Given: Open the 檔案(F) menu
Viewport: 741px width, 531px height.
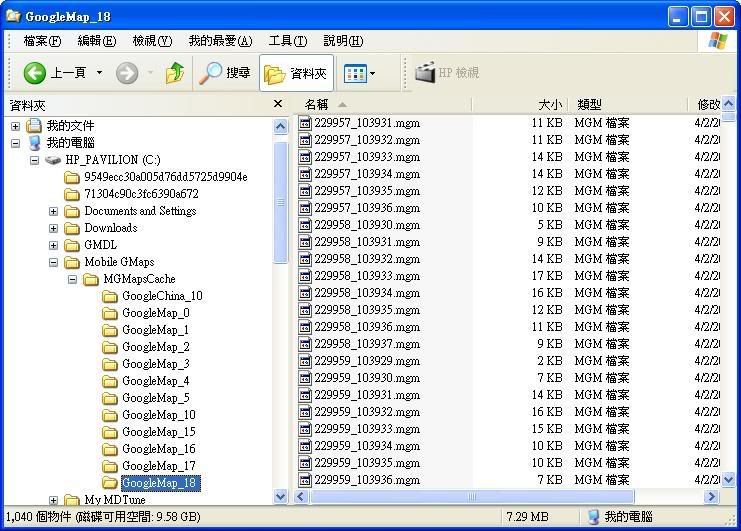Looking at the screenshot, I should pyautogui.click(x=41, y=41).
